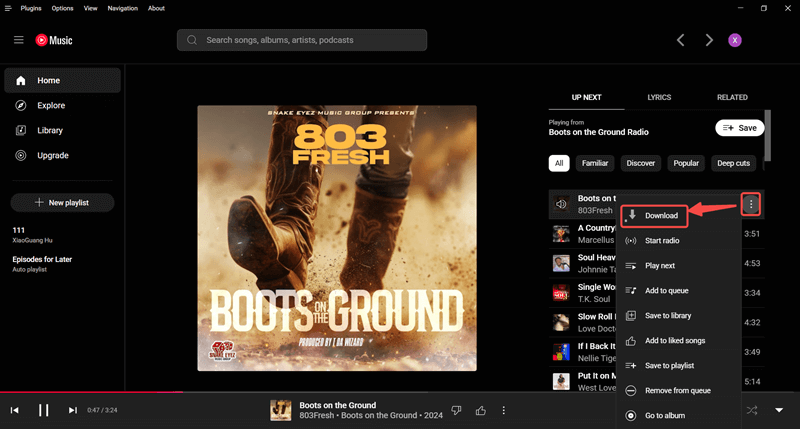Pause the playing song
The width and height of the screenshot is (800, 429).
pos(44,410)
